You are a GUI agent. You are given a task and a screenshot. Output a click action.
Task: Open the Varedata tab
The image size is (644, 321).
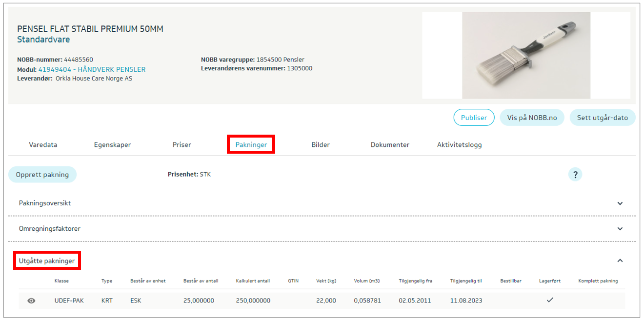pyautogui.click(x=43, y=145)
